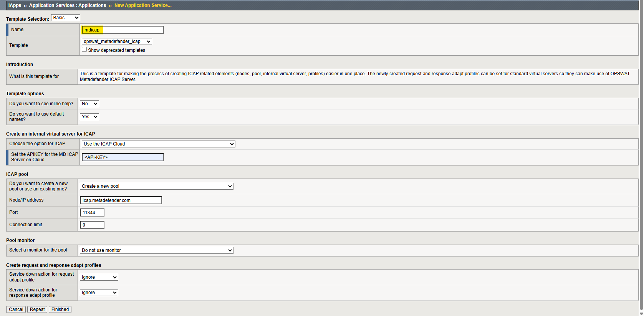Click 'Create an internal virtual server for ICAP' heading
Image resolution: width=644 pixels, height=316 pixels.
[51, 134]
